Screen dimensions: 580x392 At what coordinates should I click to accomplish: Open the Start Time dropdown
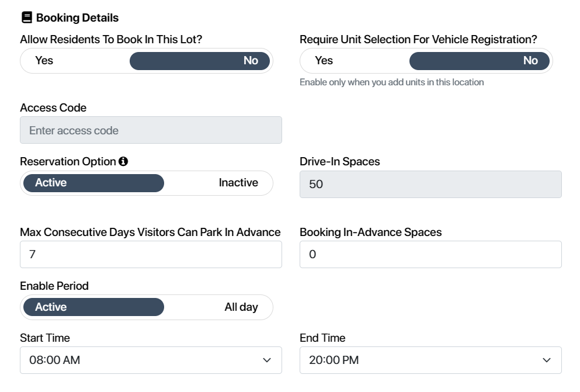pos(151,360)
